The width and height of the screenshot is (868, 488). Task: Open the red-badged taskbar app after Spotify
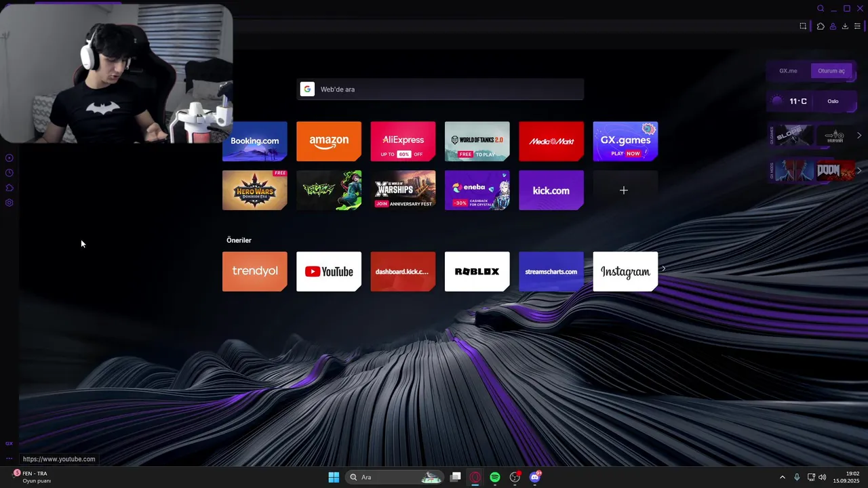[x=515, y=477]
